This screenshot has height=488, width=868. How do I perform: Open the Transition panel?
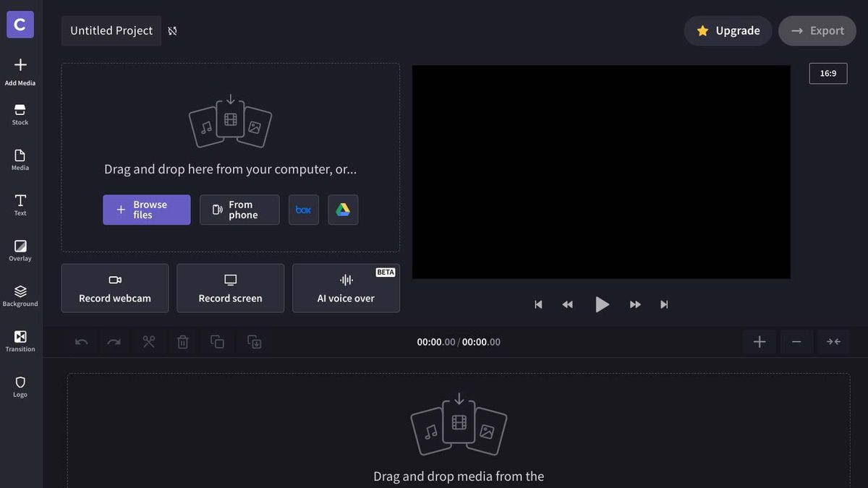(20, 340)
